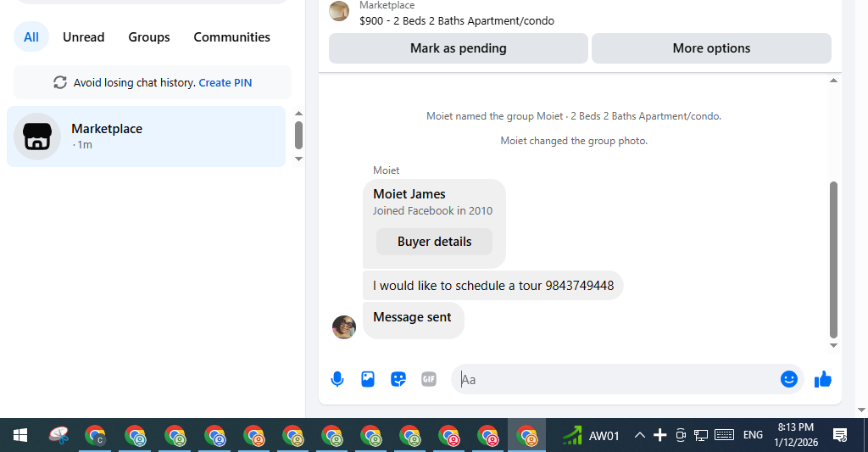
Task: Open the More options button
Action: (711, 48)
